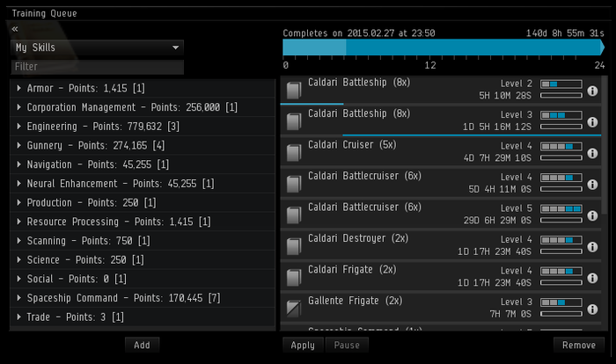Viewport: 616px width, 364px height.
Task: Expand the Armor skill group
Action: pos(18,88)
